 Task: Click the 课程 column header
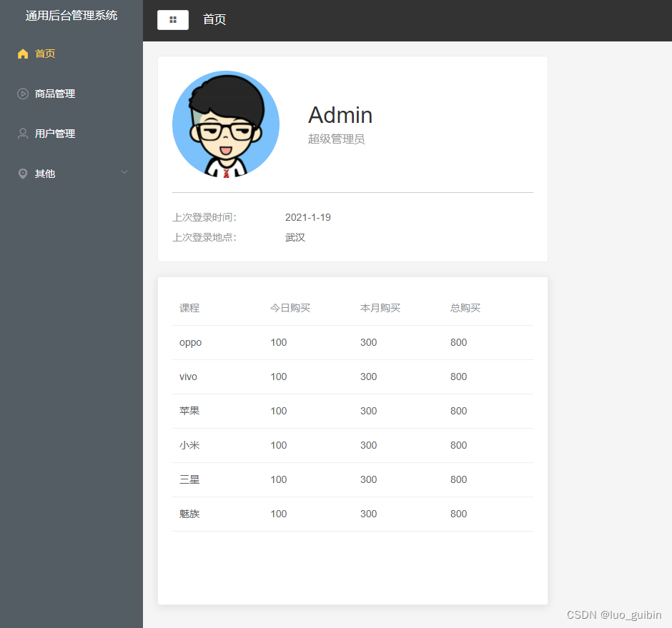coord(189,308)
